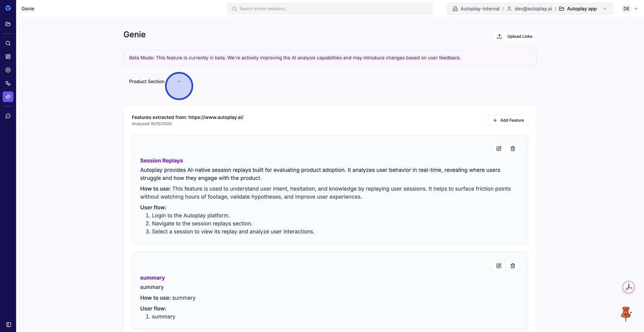Open the chat bubble icon in sidebar
The width and height of the screenshot is (644, 332).
[8, 116]
